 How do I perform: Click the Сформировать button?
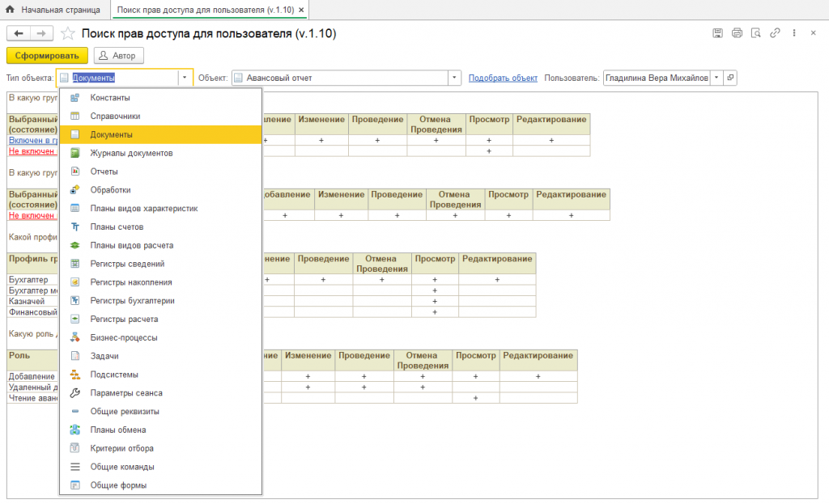47,56
